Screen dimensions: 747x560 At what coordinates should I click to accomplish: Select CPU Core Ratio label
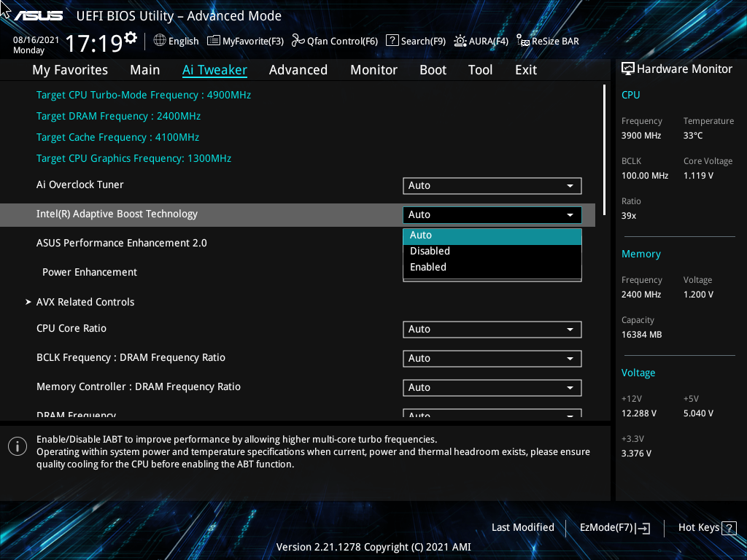click(x=71, y=329)
